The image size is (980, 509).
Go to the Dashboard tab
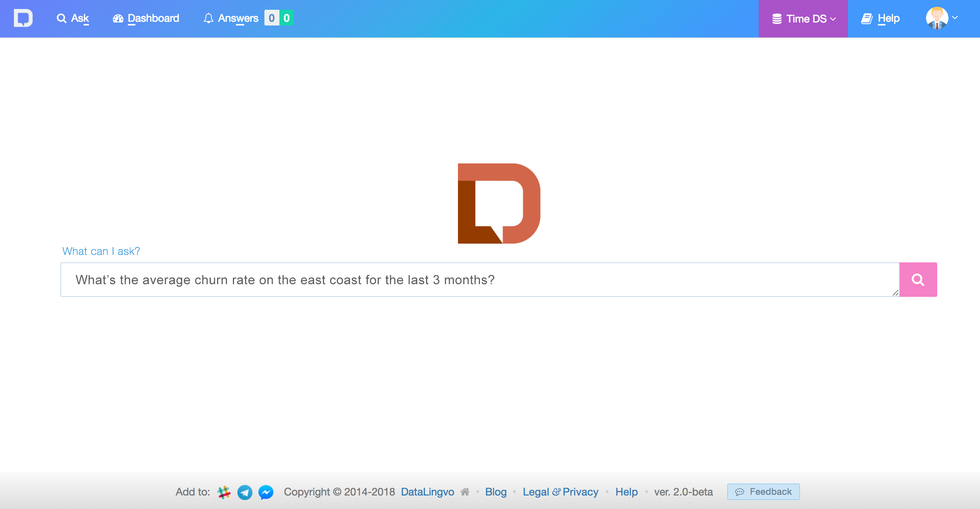146,18
